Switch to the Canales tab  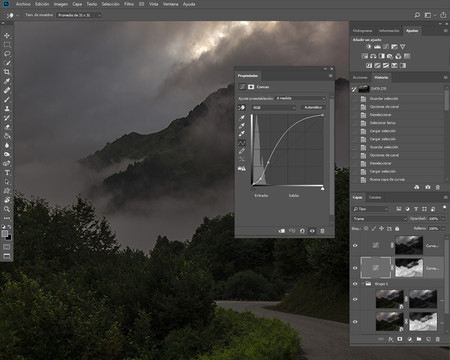[375, 197]
